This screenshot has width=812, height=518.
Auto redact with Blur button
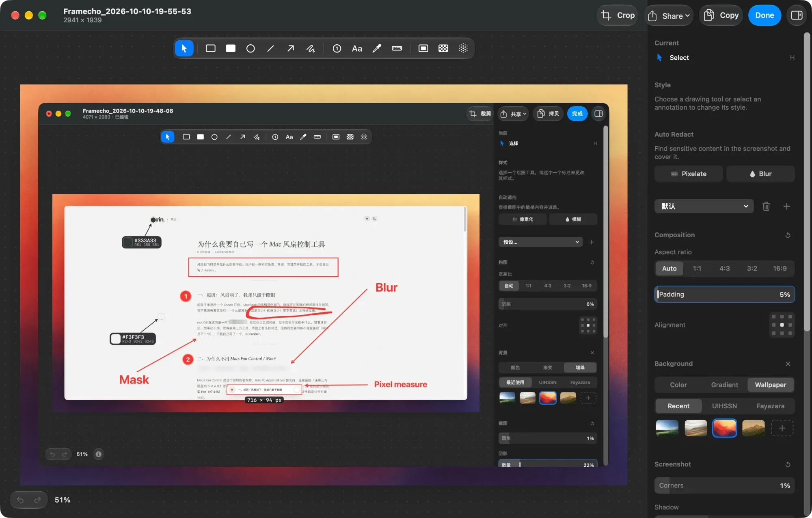click(760, 173)
